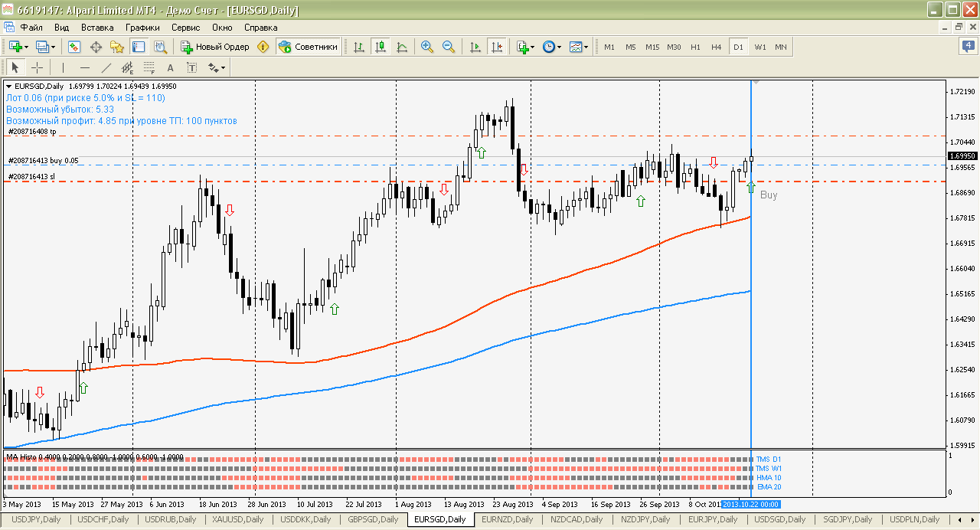Open a new chart window
This screenshot has width=980, height=530.
point(15,47)
